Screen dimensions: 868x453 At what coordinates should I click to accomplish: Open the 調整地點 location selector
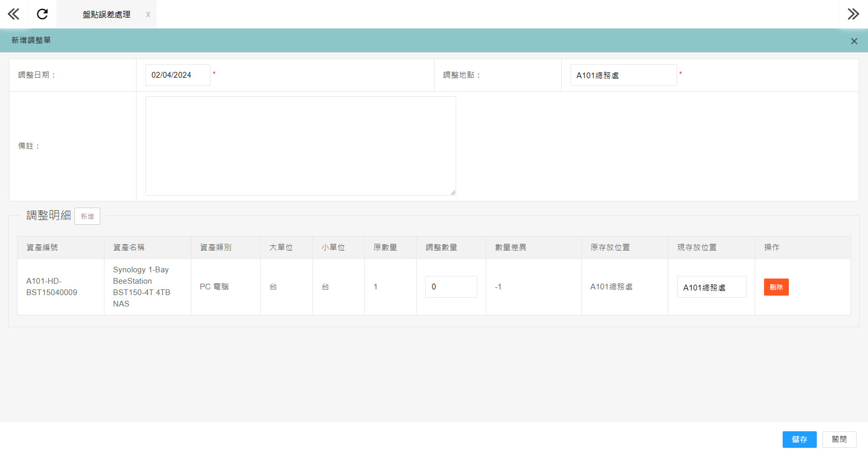coord(623,75)
